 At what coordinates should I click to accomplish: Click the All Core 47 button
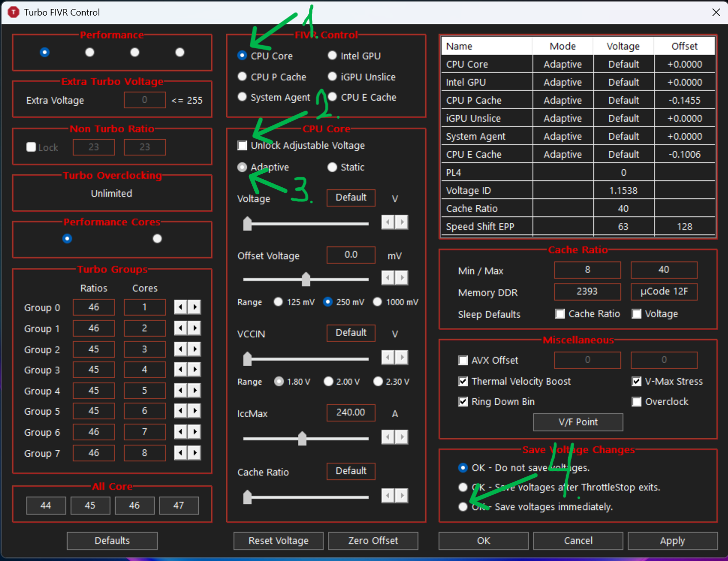(x=179, y=505)
